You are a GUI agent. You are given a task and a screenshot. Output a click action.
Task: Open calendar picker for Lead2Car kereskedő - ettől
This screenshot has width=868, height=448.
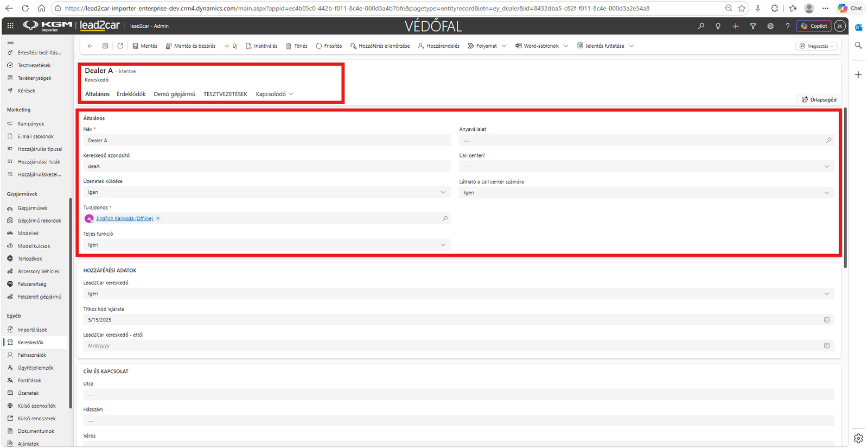coord(827,345)
